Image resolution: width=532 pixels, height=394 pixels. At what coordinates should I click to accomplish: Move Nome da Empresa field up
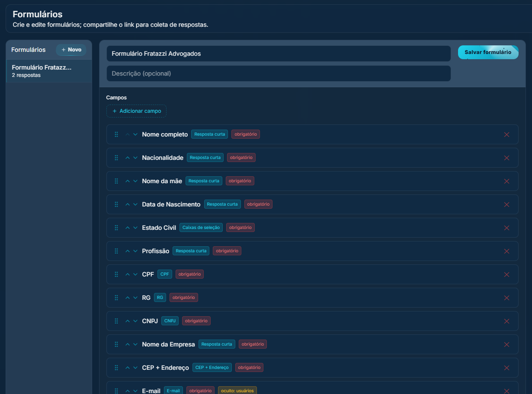coord(128,344)
